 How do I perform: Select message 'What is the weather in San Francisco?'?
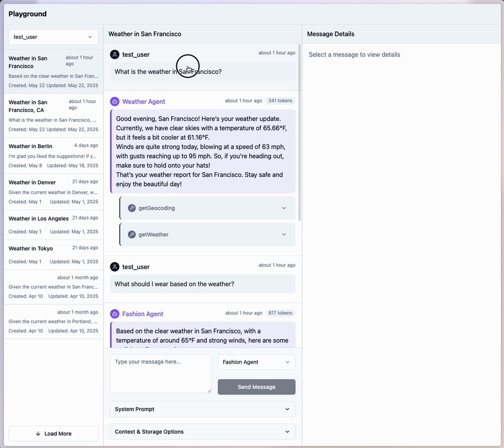point(203,72)
